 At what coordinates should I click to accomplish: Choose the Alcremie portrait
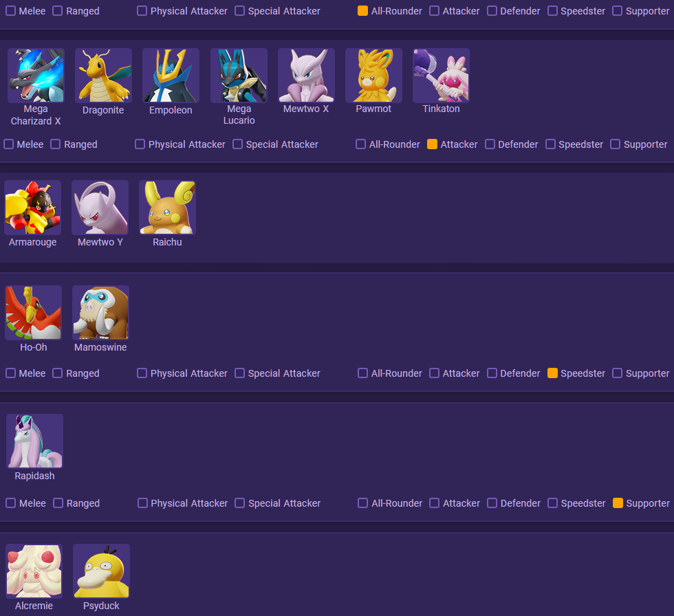click(34, 571)
